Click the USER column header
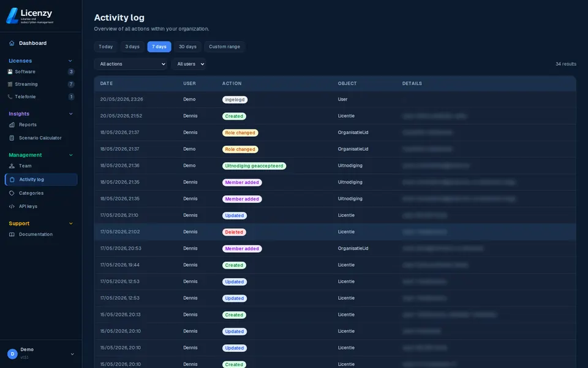The width and height of the screenshot is (588, 368). (x=189, y=83)
